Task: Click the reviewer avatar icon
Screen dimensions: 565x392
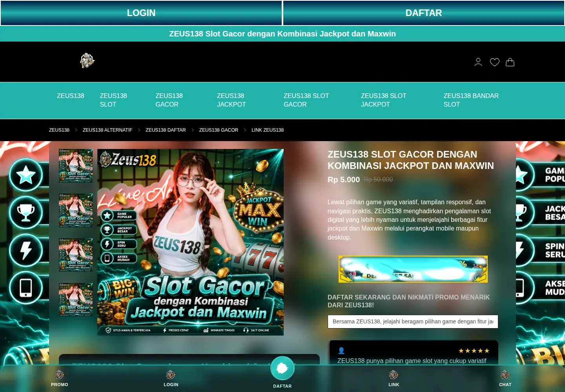Action: (x=341, y=351)
